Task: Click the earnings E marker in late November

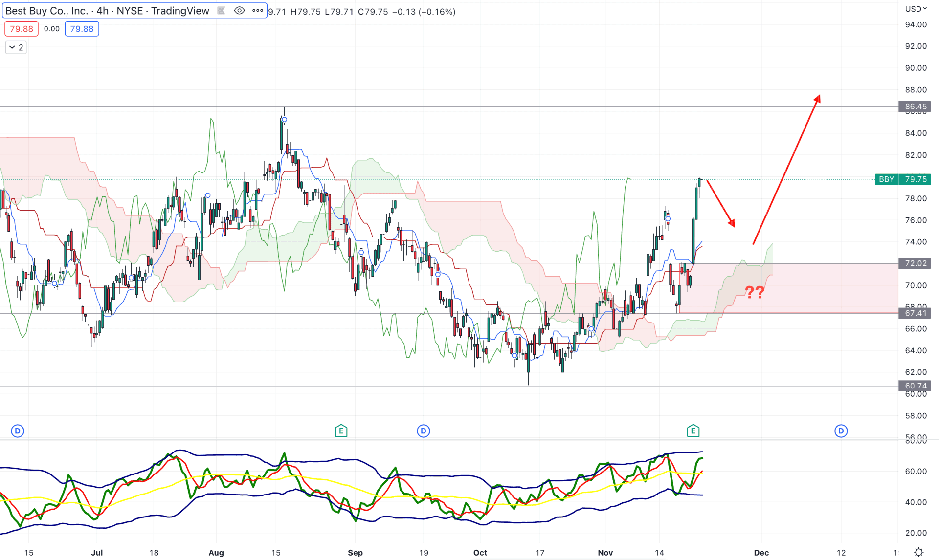Action: 693,431
